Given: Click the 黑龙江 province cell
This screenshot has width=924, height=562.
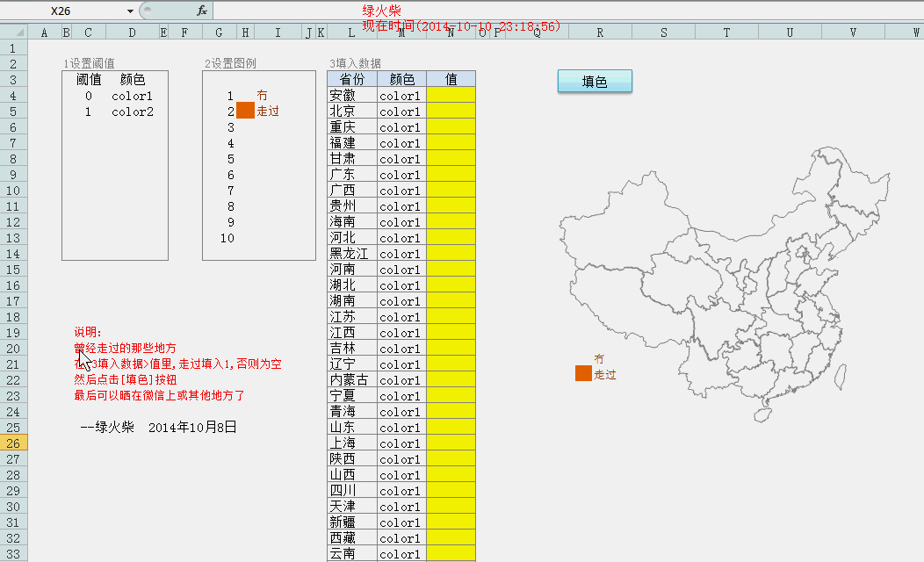Looking at the screenshot, I should click(x=352, y=253).
